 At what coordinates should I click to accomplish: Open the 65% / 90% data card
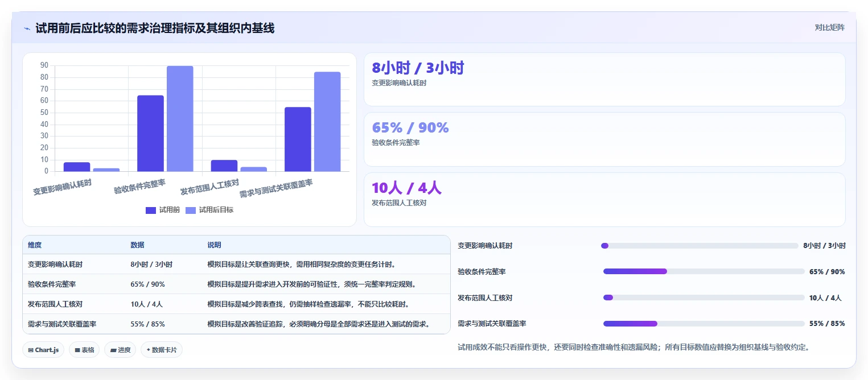[604, 139]
